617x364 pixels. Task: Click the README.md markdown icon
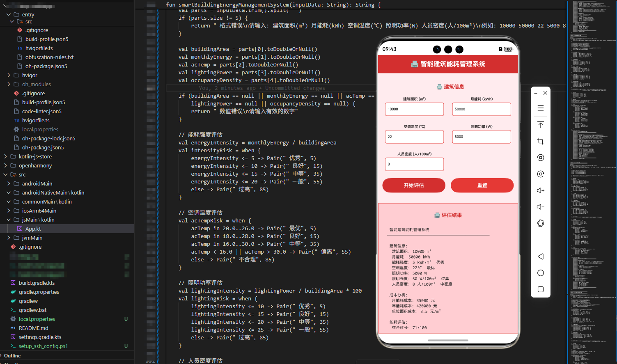pos(13,328)
